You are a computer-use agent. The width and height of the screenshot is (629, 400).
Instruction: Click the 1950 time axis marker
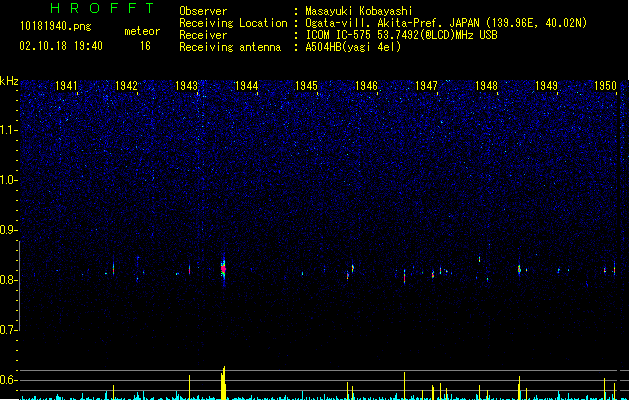[x=605, y=86]
